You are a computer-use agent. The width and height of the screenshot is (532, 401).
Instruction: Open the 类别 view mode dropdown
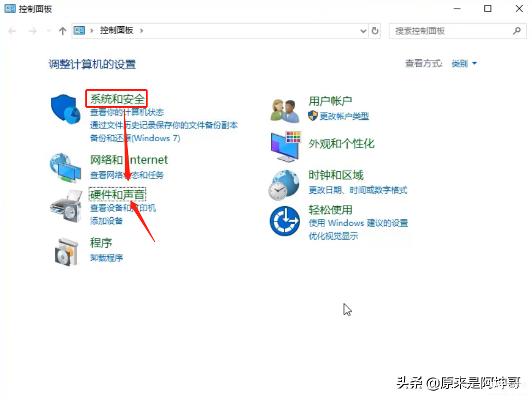(x=464, y=63)
